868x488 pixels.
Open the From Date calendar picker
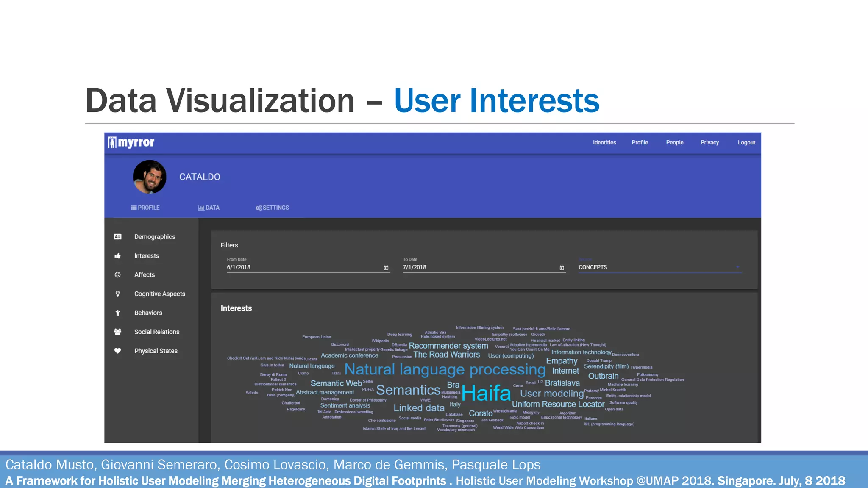[386, 268]
